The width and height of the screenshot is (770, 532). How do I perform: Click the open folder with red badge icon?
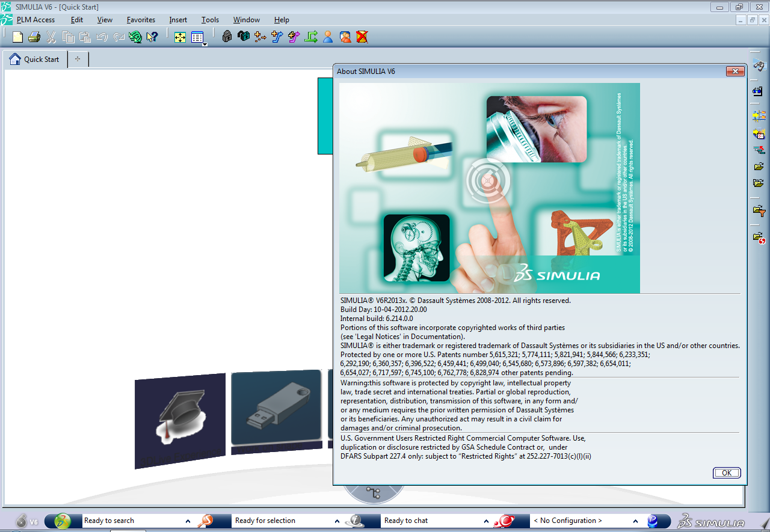[x=759, y=238]
